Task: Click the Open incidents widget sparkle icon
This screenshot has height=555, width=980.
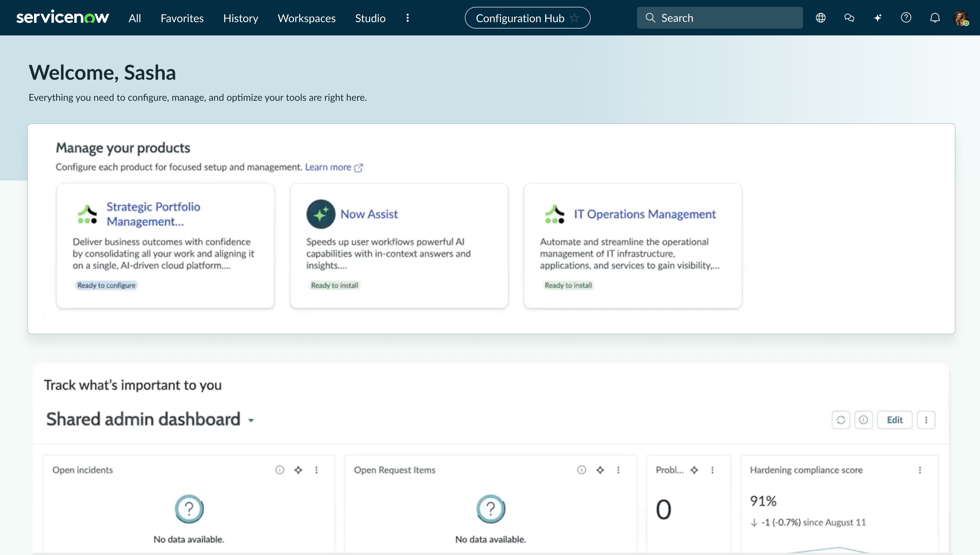Action: [298, 470]
